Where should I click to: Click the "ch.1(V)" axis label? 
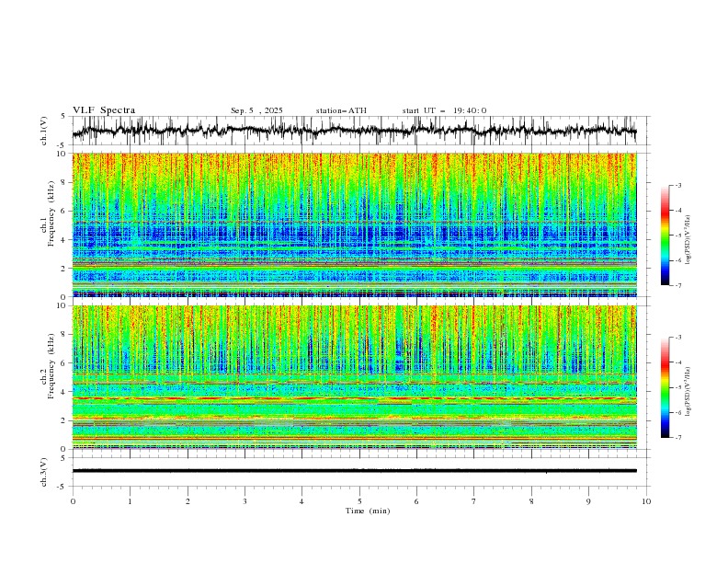[44, 131]
